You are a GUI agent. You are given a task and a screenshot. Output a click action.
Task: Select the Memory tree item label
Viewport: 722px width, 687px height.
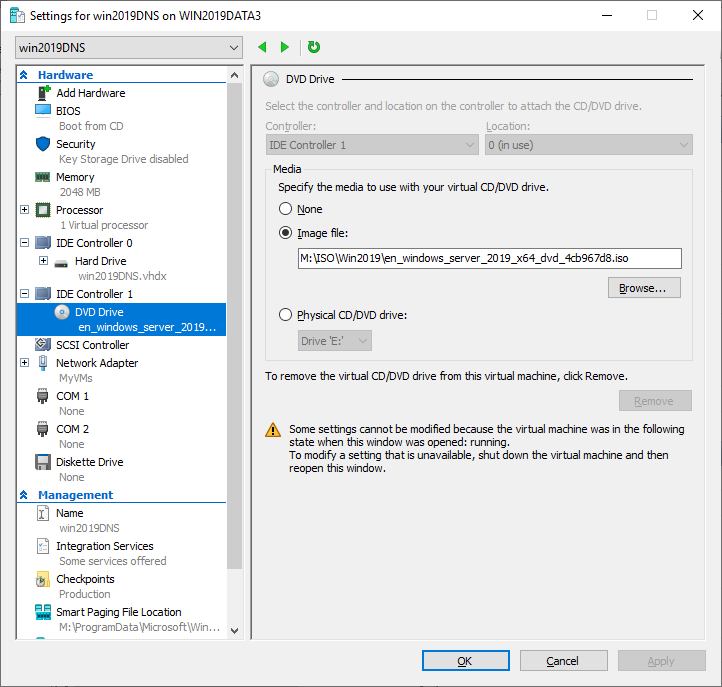(x=75, y=177)
